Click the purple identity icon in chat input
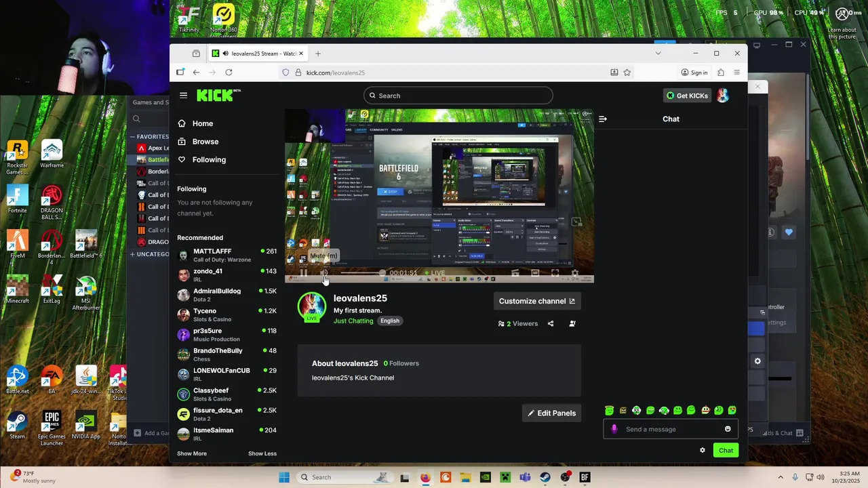Image resolution: width=868 pixels, height=488 pixels. 614,429
